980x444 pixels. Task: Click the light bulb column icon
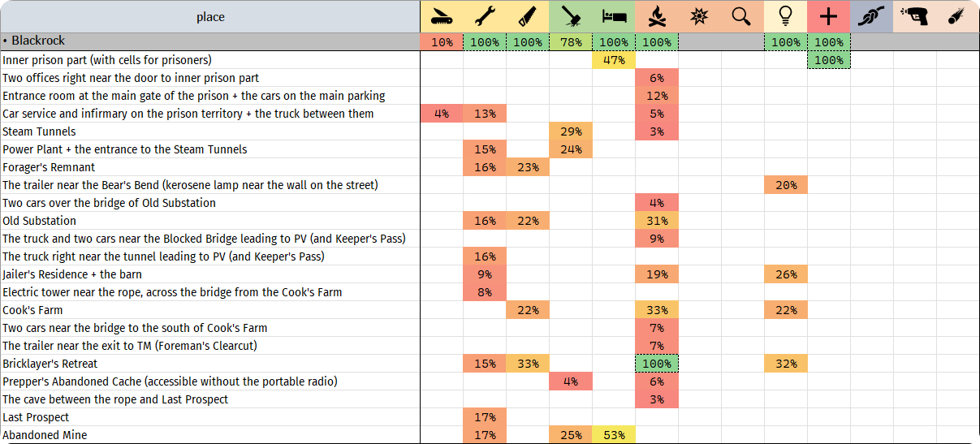click(x=785, y=16)
